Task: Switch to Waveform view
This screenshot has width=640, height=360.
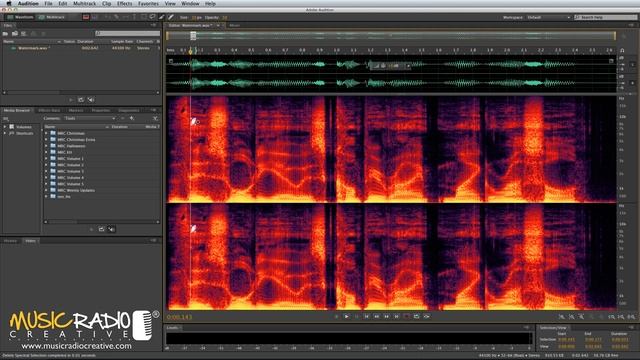Action: tap(20, 17)
